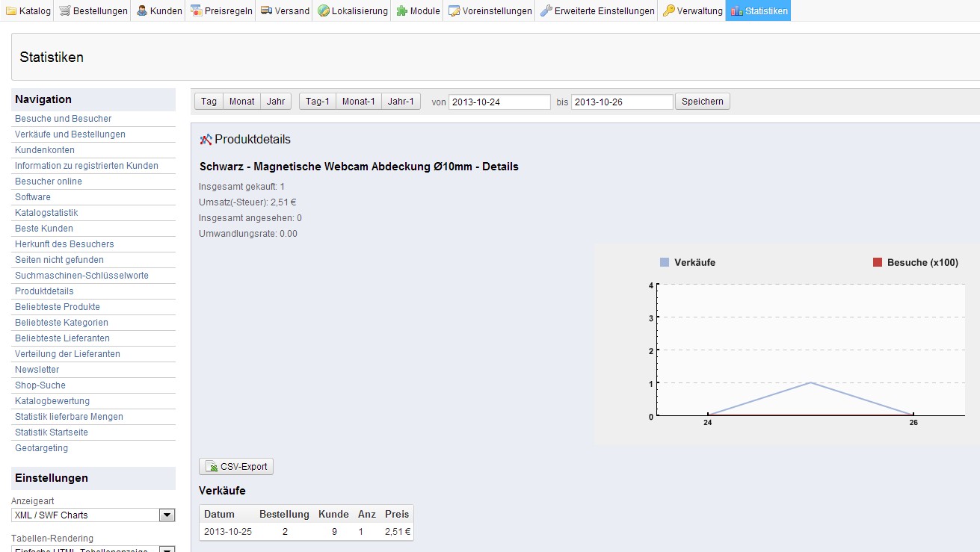Open Statistik Startseite
Image resolution: width=980 pixels, height=552 pixels.
[52, 432]
